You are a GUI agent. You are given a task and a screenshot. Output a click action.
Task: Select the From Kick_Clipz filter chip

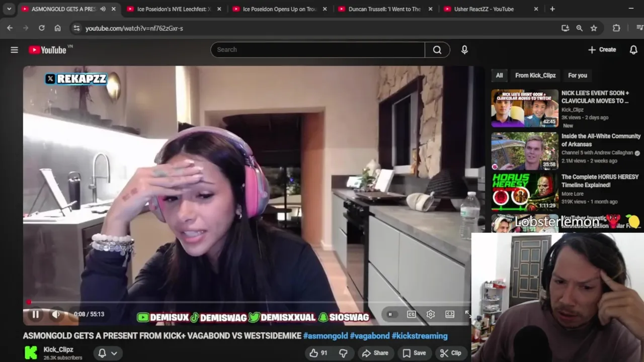coord(535,75)
